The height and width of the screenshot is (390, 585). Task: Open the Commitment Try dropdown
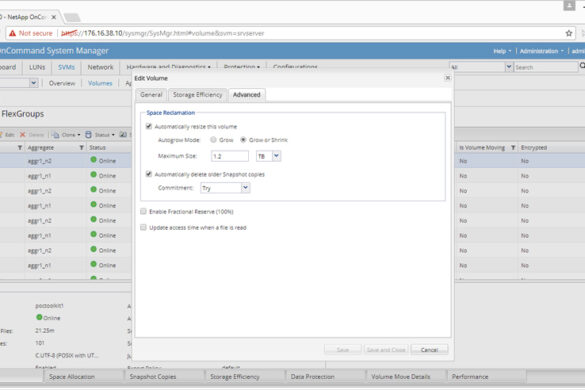pos(245,187)
